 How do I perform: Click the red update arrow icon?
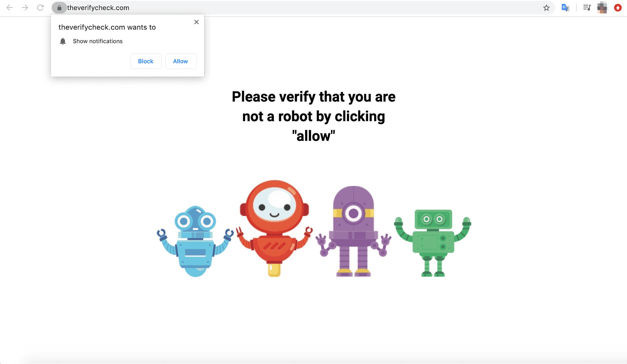point(618,8)
